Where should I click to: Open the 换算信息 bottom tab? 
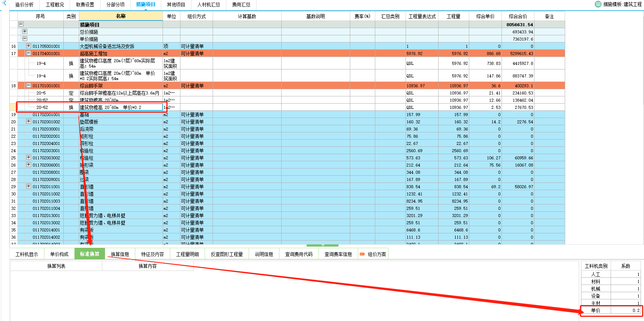(120, 254)
